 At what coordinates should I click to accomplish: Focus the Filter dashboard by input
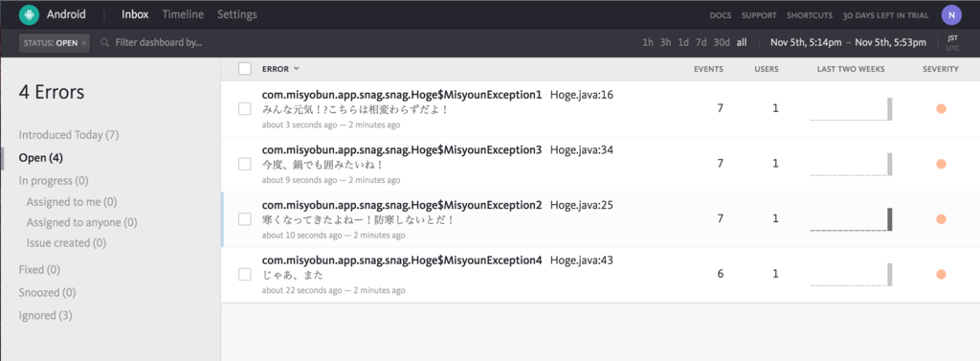(159, 42)
